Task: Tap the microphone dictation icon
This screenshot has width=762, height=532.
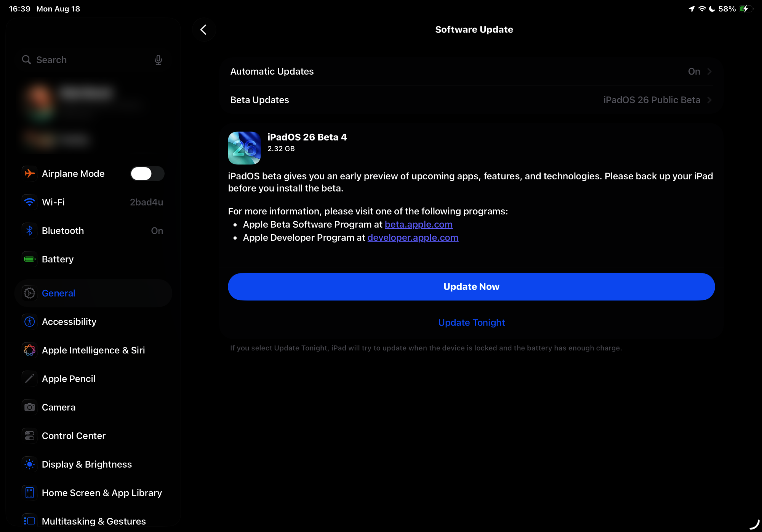Action: pos(158,60)
